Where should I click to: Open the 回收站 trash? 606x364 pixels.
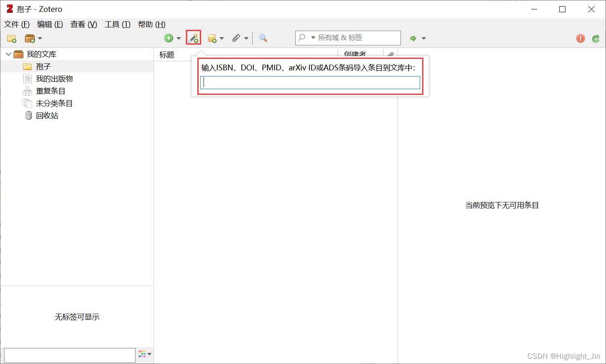[x=47, y=115]
